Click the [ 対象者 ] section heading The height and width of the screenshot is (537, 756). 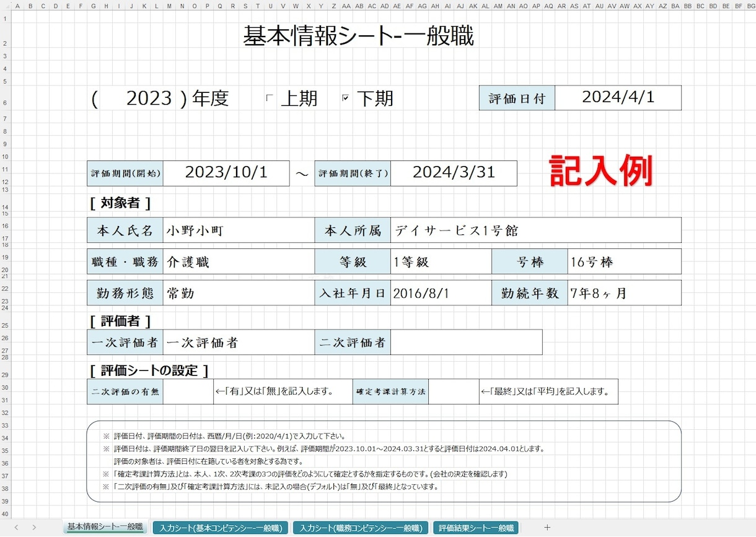click(x=120, y=203)
